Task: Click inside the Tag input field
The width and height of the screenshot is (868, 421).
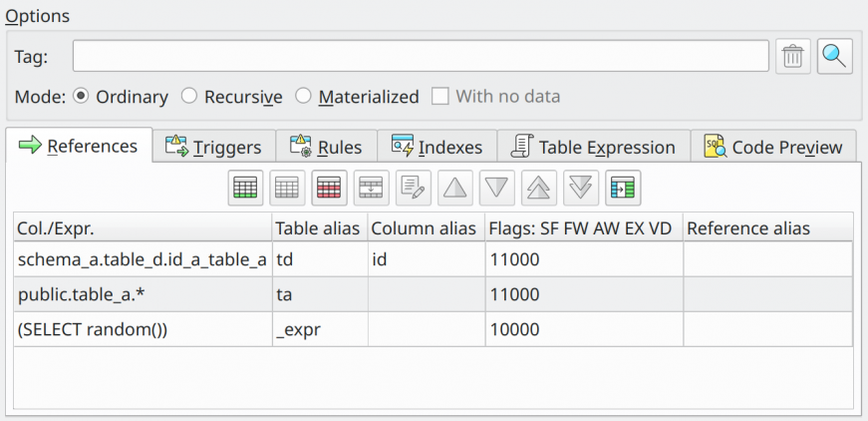Action: (421, 56)
